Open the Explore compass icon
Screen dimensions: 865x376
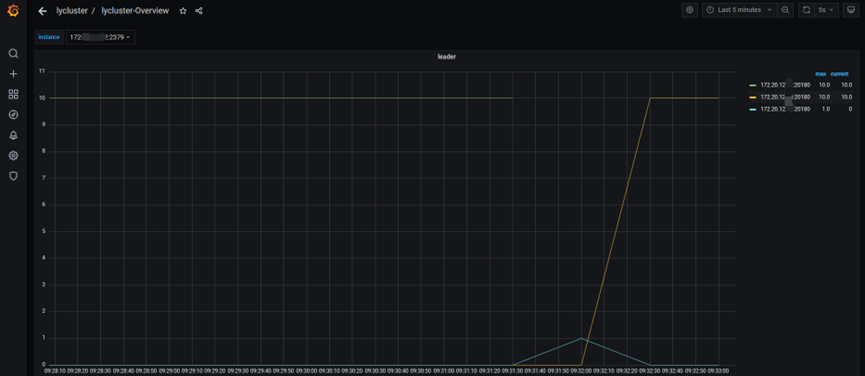click(13, 115)
